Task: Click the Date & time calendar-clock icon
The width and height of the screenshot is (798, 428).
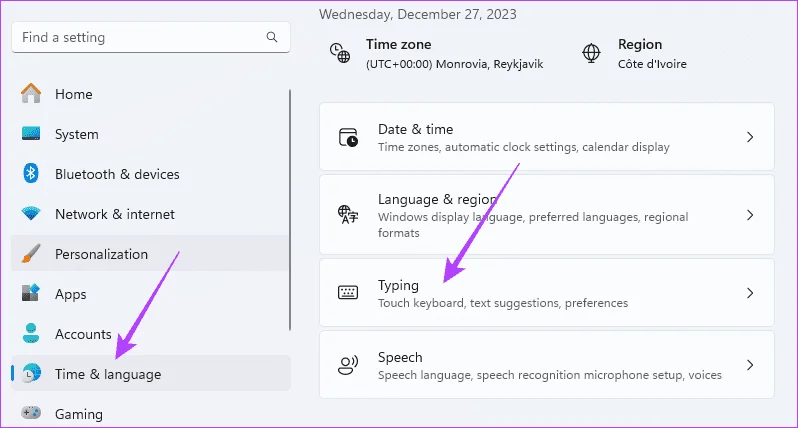Action: click(348, 137)
